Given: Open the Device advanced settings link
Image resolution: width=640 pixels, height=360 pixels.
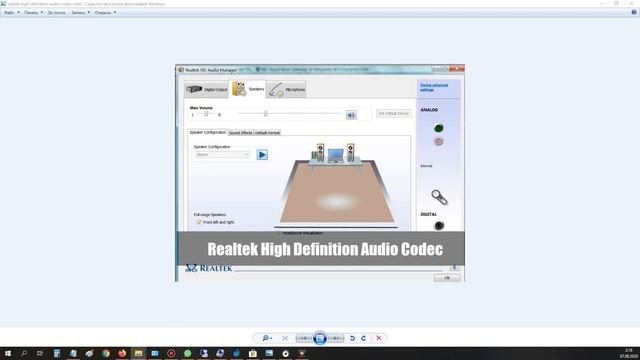Looking at the screenshot, I should 434,87.
